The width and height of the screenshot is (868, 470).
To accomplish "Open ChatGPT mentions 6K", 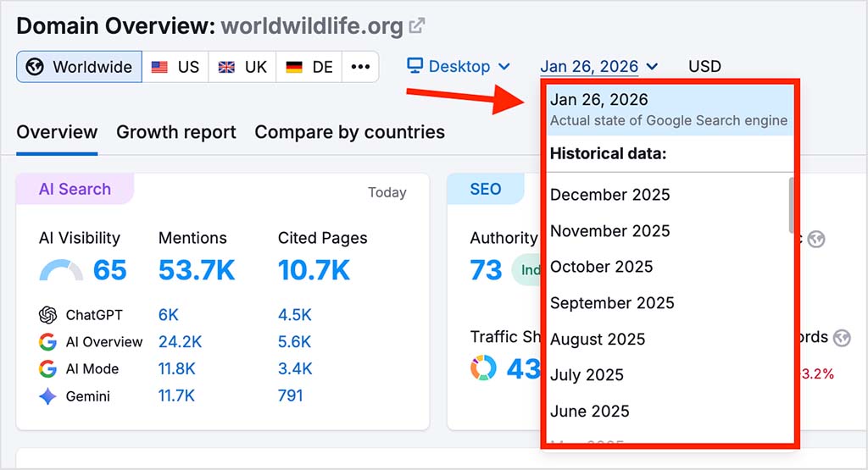I will (x=169, y=315).
